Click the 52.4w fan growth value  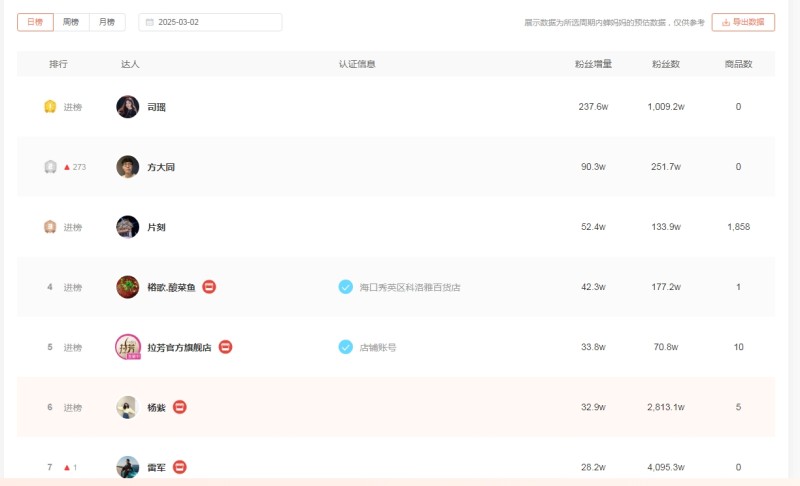[593, 227]
